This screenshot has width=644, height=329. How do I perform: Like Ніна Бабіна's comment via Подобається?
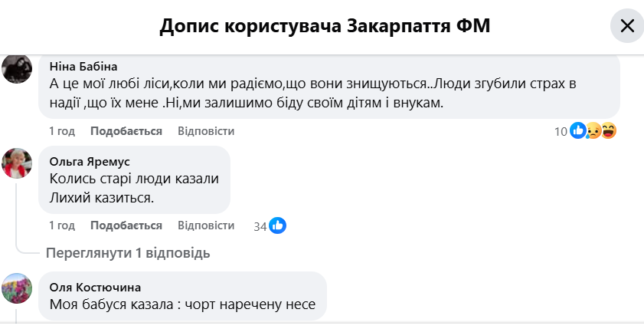(x=126, y=131)
